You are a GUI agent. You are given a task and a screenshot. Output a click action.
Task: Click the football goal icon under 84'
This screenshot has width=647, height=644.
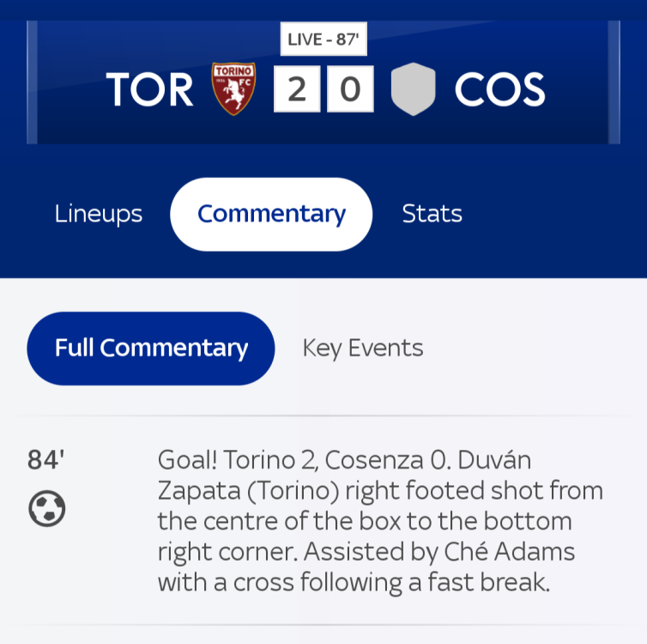click(x=46, y=509)
